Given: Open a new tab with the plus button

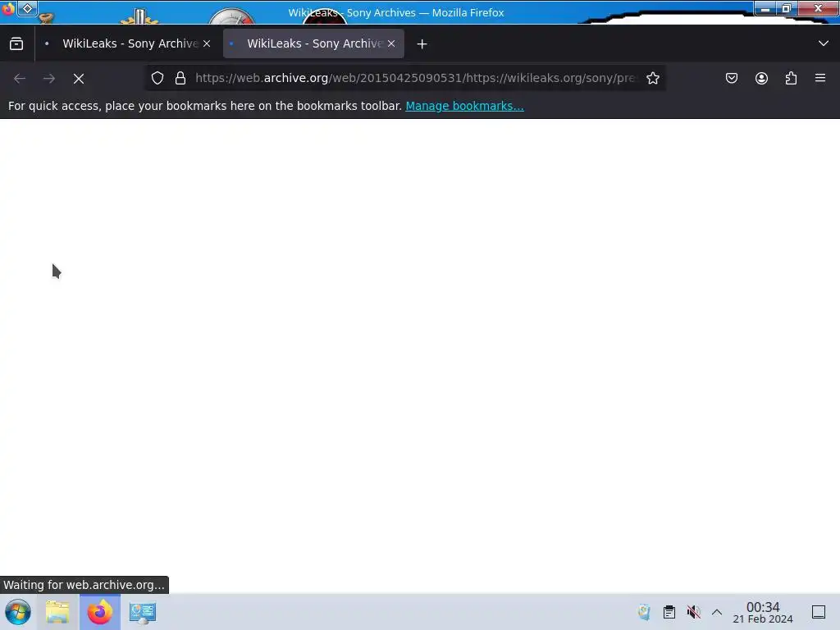Looking at the screenshot, I should pos(422,44).
